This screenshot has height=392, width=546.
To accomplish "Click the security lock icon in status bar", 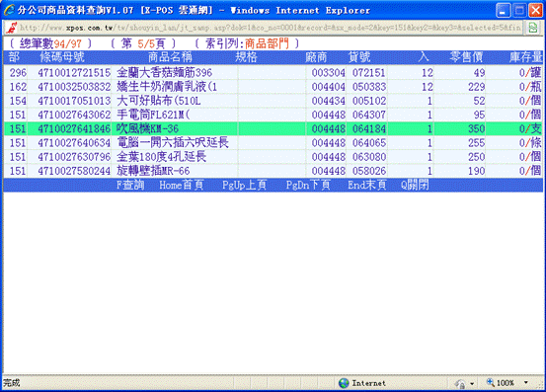I will point(460,383).
